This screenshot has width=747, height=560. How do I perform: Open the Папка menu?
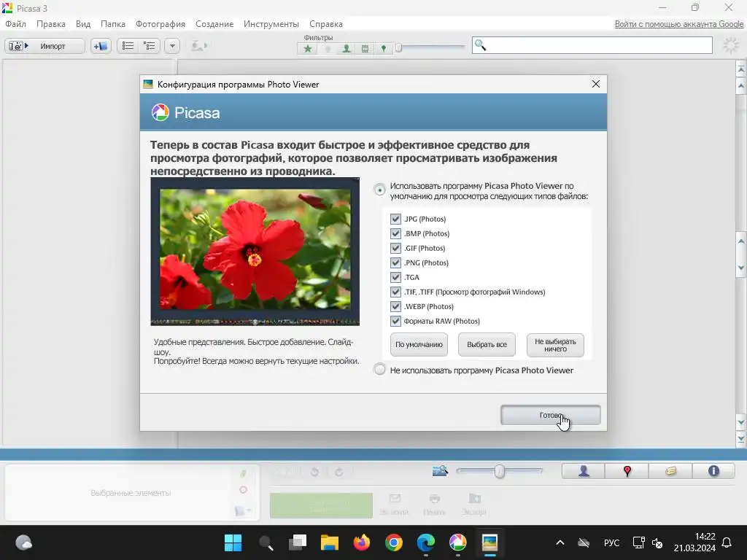coord(113,24)
